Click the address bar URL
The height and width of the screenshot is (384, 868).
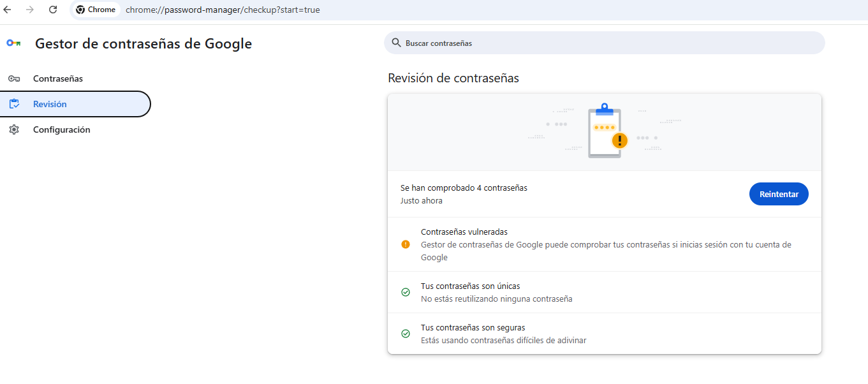click(223, 10)
